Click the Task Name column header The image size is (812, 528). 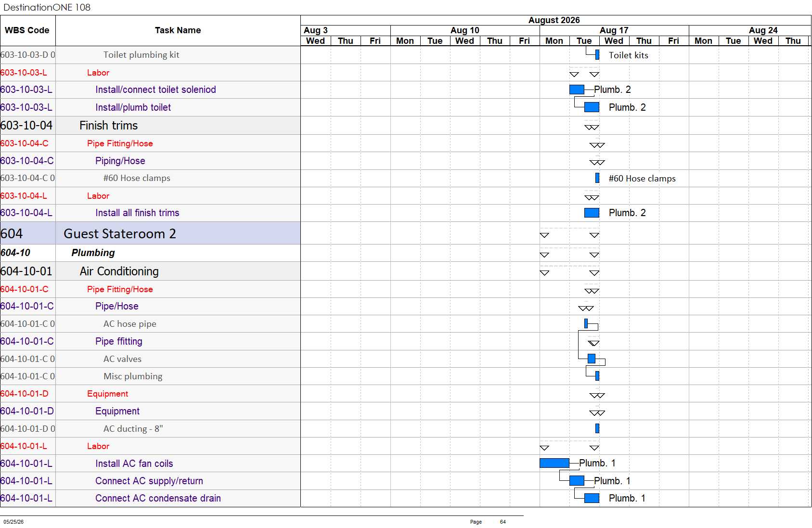coord(178,30)
